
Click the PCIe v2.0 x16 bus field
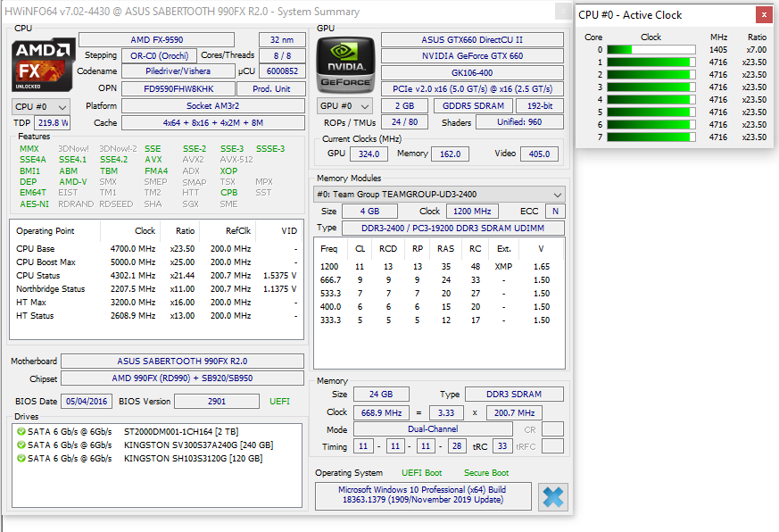[472, 89]
